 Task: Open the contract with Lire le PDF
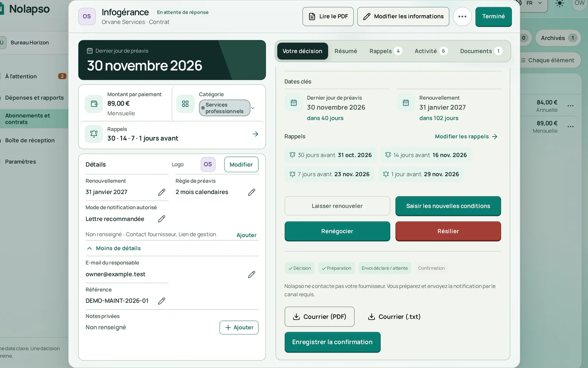(328, 17)
